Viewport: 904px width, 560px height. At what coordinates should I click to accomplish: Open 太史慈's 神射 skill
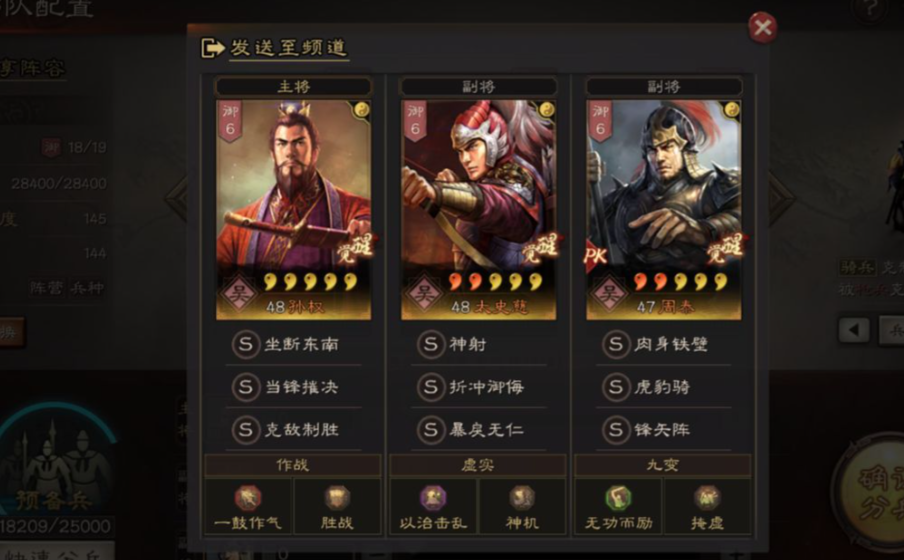(478, 344)
